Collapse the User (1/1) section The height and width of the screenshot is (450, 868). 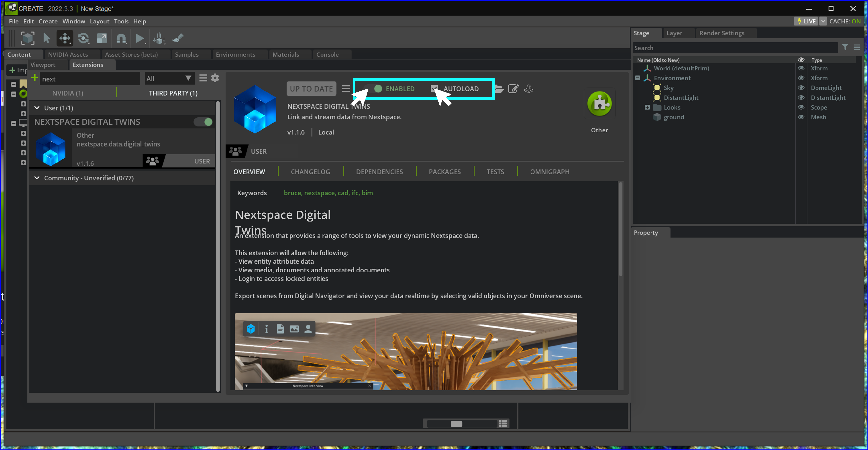(x=37, y=108)
